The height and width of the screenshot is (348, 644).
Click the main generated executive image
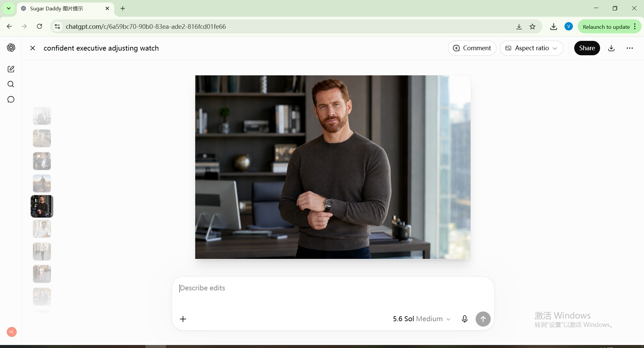coord(333,167)
